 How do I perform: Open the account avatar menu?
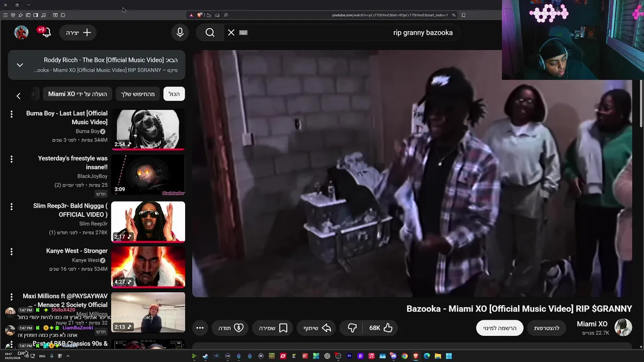(x=21, y=33)
